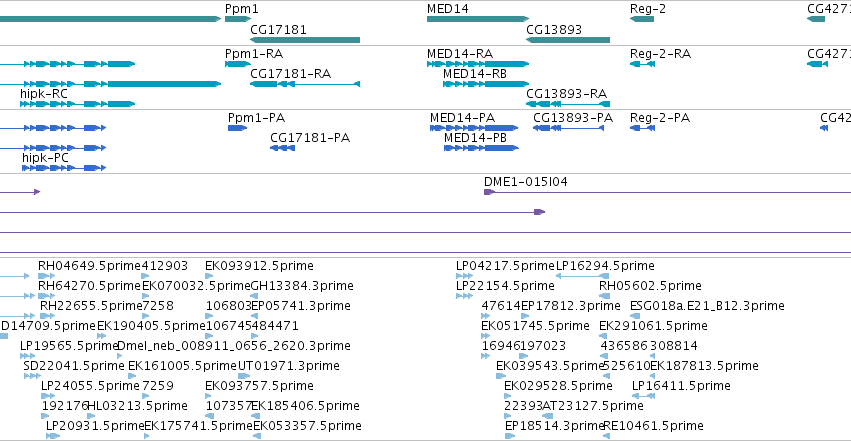Click the DME1-015I04 clone feature
This screenshot has width=851, height=441.
pos(525,182)
